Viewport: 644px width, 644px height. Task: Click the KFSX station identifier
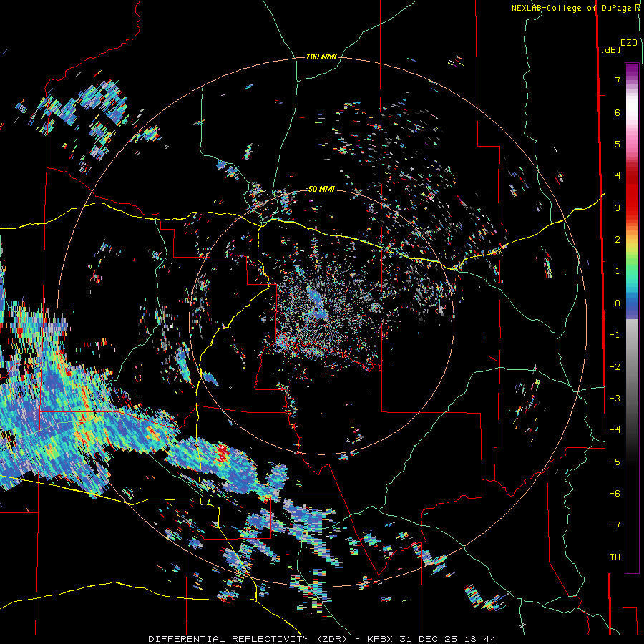pyautogui.click(x=381, y=639)
